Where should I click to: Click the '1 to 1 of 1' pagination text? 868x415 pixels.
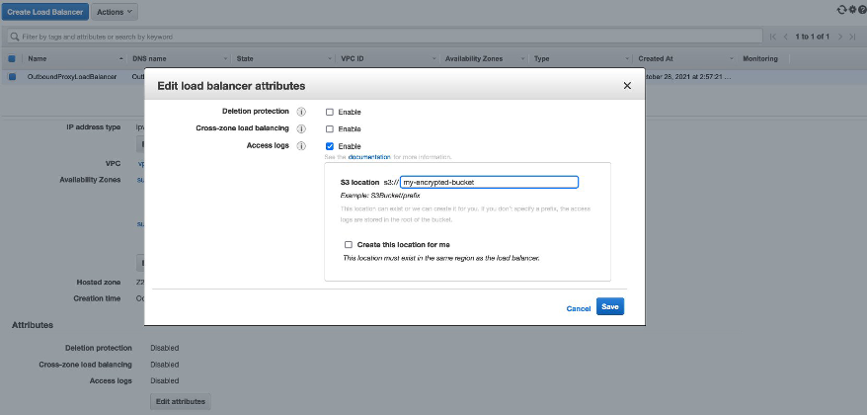(812, 37)
